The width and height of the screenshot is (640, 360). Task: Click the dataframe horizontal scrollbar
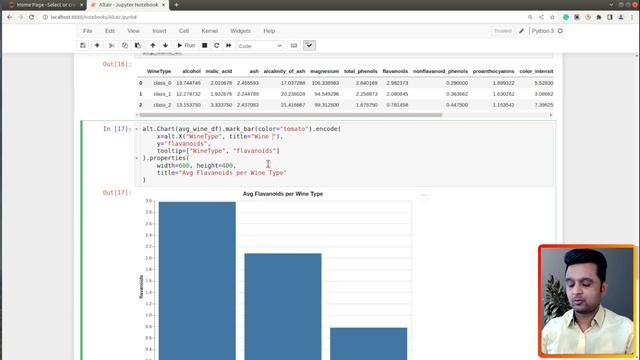pyautogui.click(x=291, y=115)
